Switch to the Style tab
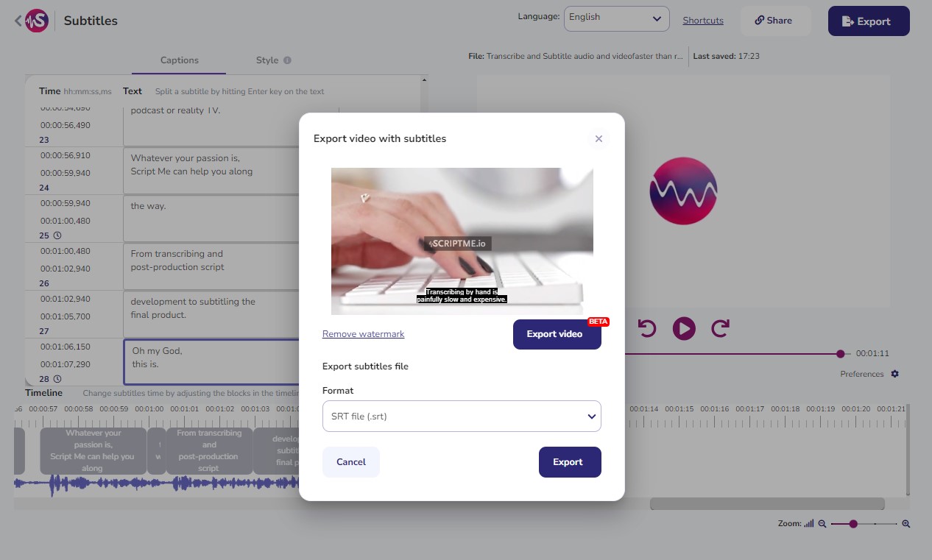The image size is (932, 560). coord(267,60)
